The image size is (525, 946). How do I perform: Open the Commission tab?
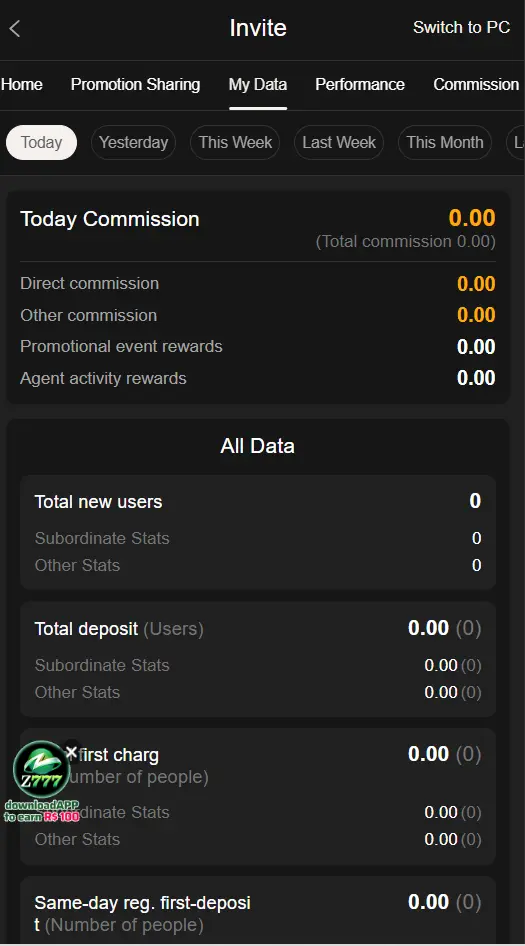(x=476, y=84)
